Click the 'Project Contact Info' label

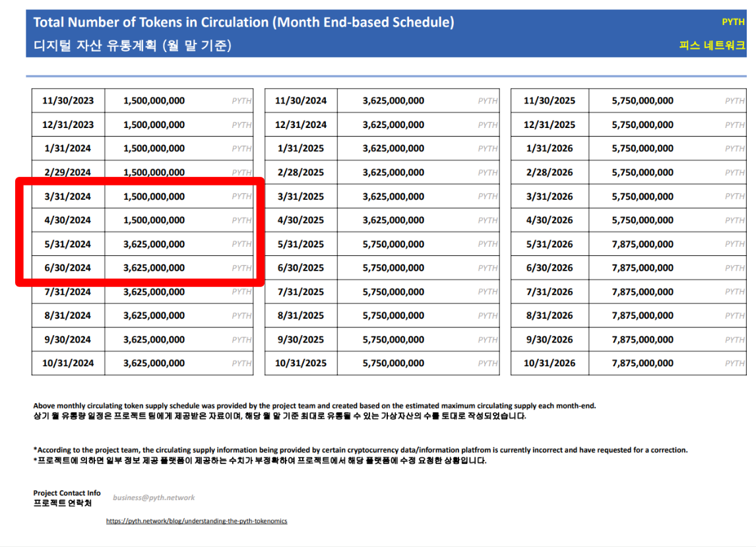[x=67, y=493]
